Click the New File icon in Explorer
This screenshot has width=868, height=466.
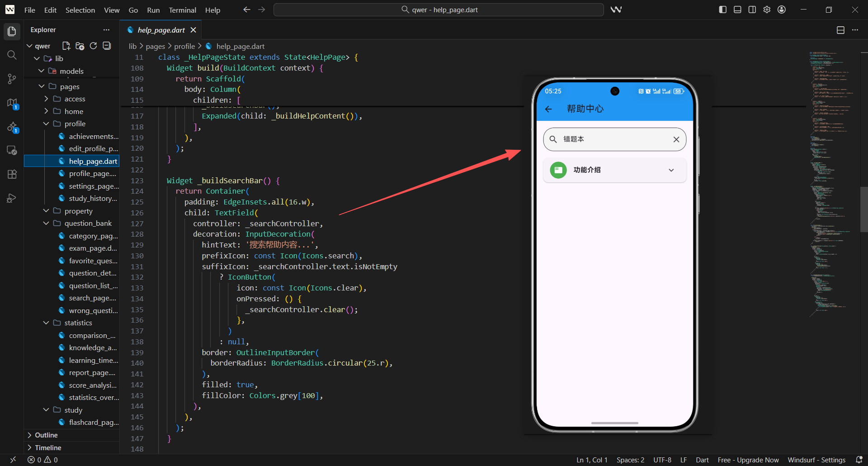click(x=66, y=46)
